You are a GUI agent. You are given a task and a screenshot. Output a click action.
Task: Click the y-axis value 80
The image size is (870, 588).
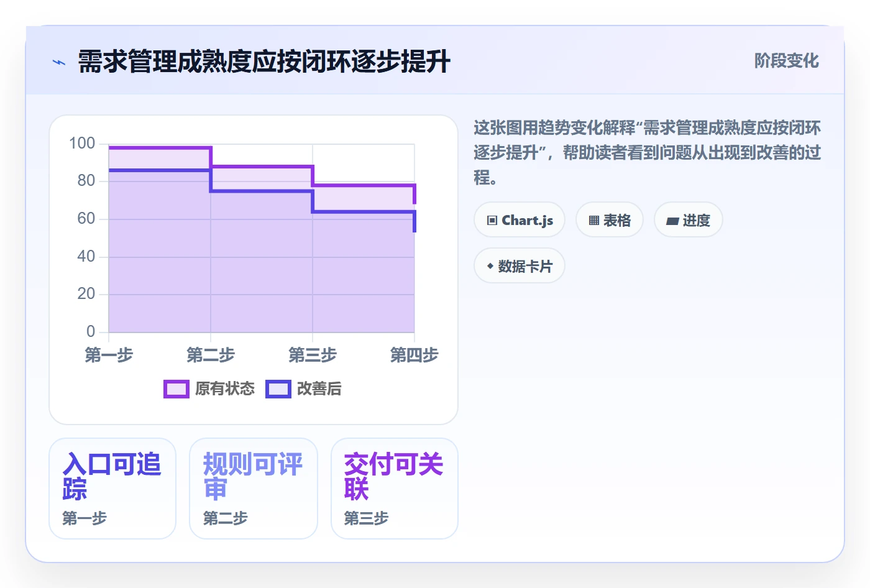point(86,181)
